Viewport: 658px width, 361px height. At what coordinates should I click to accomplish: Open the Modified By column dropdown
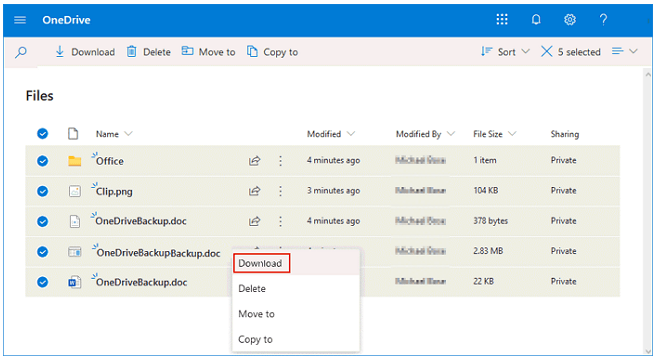click(451, 134)
